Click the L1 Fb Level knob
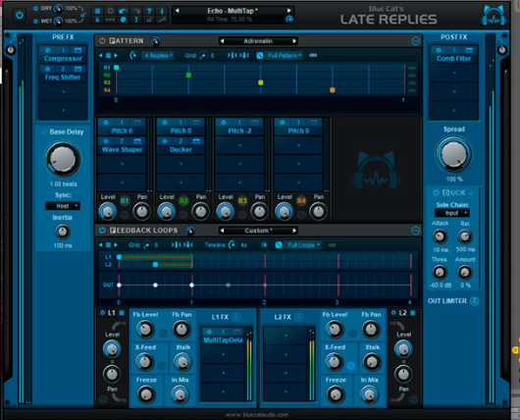 tap(145, 330)
